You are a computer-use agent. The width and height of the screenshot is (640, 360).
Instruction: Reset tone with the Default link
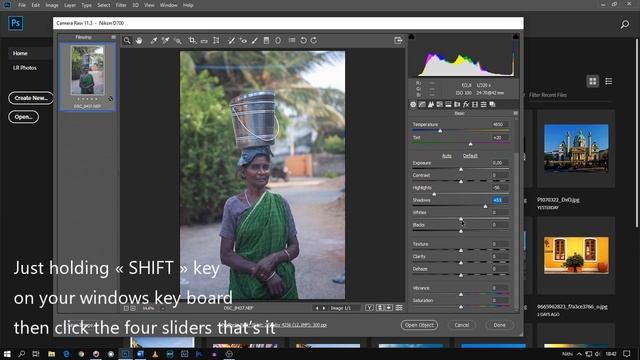pos(470,156)
